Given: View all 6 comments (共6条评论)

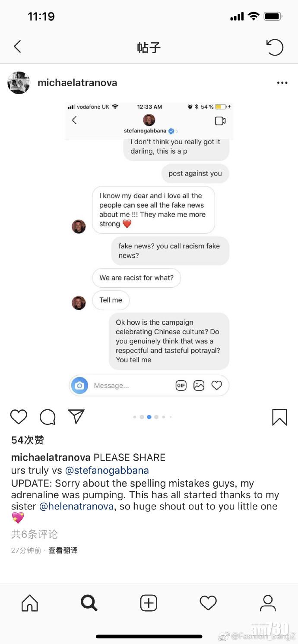Looking at the screenshot, I should pyautogui.click(x=35, y=534).
